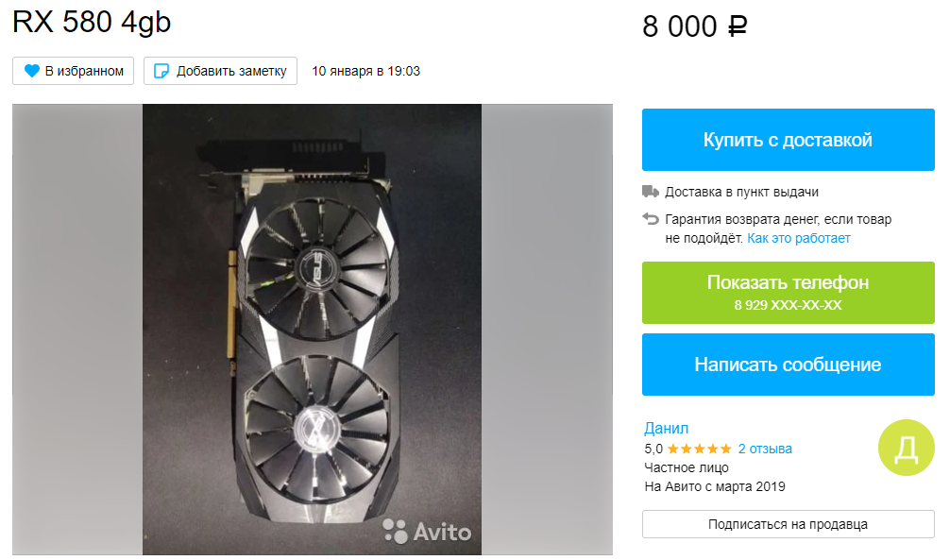Open the «Как это работает» link
Image resolution: width=950 pixels, height=560 pixels.
point(800,239)
